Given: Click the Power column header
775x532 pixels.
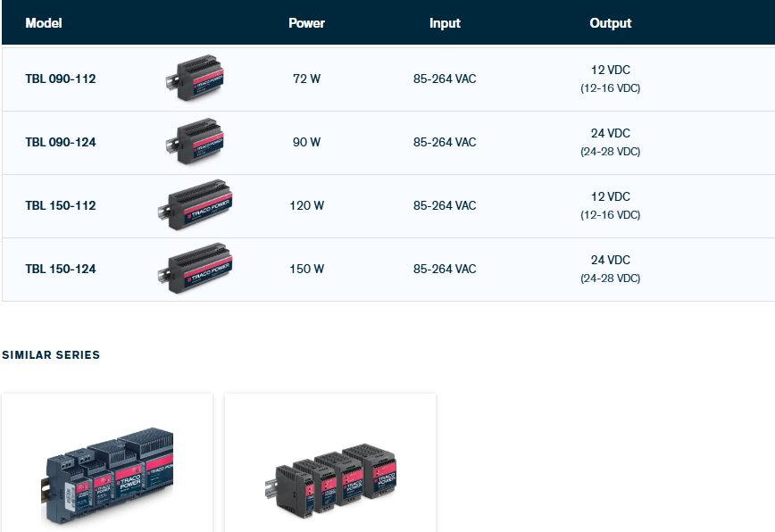Looking at the screenshot, I should 306,23.
